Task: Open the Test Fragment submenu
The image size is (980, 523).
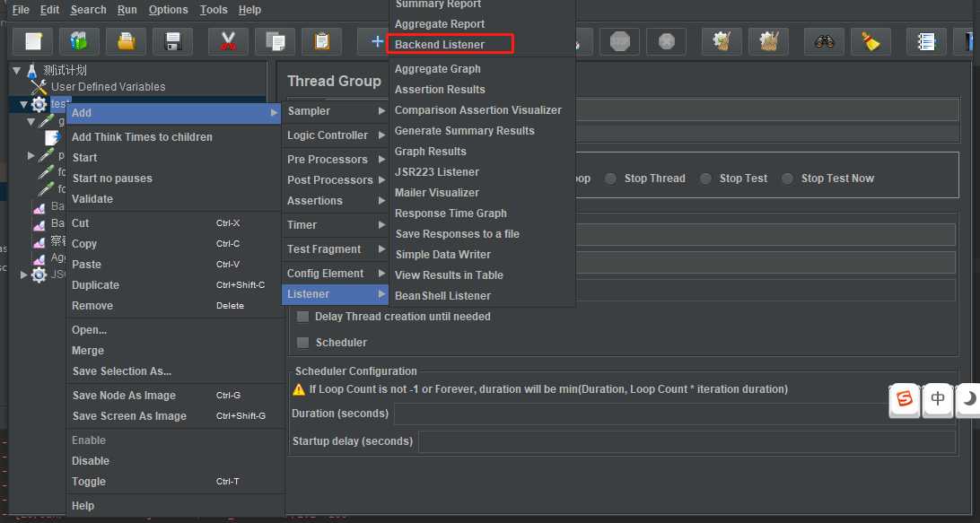Action: click(335, 249)
